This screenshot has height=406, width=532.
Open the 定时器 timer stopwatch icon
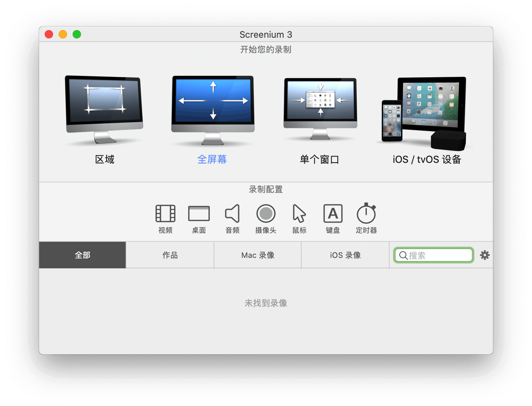pyautogui.click(x=366, y=213)
